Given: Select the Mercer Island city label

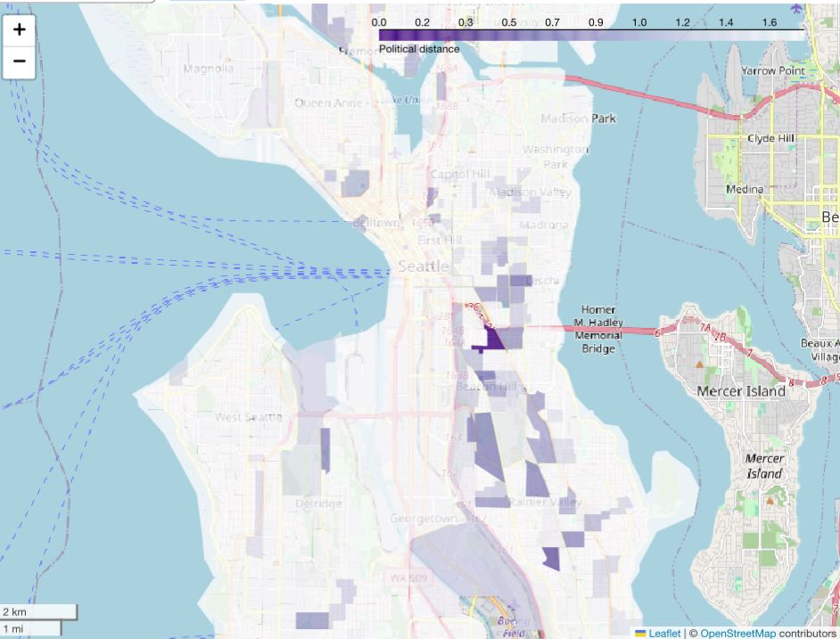Looking at the screenshot, I should (741, 391).
